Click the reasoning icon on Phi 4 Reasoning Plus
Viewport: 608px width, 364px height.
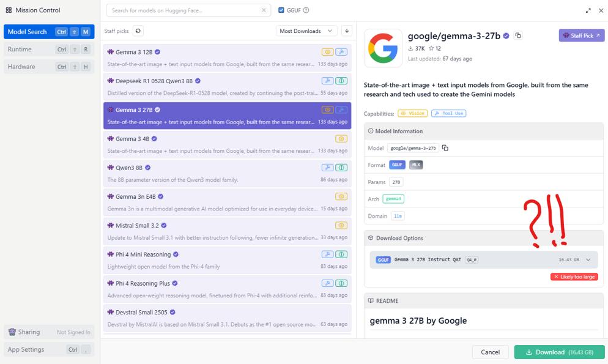tap(341, 283)
